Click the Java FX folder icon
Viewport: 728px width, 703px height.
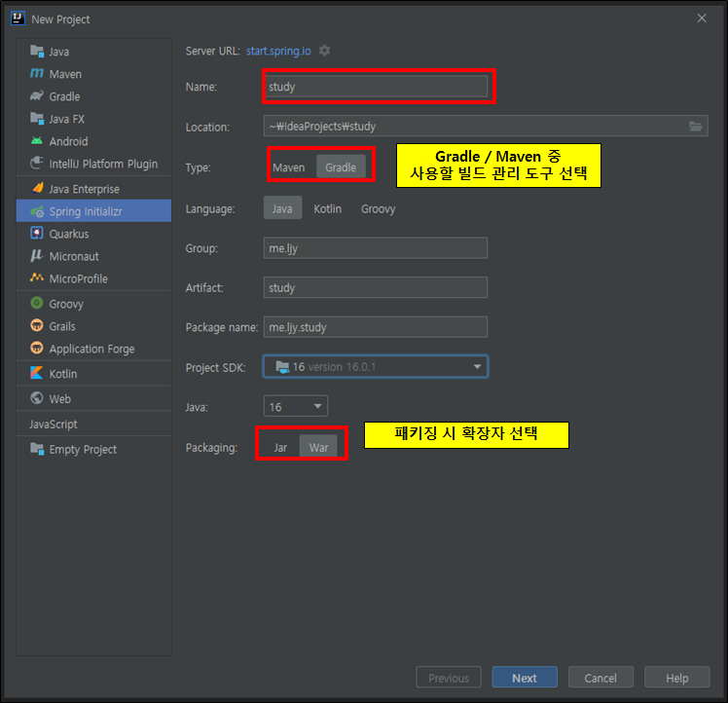coord(37,119)
